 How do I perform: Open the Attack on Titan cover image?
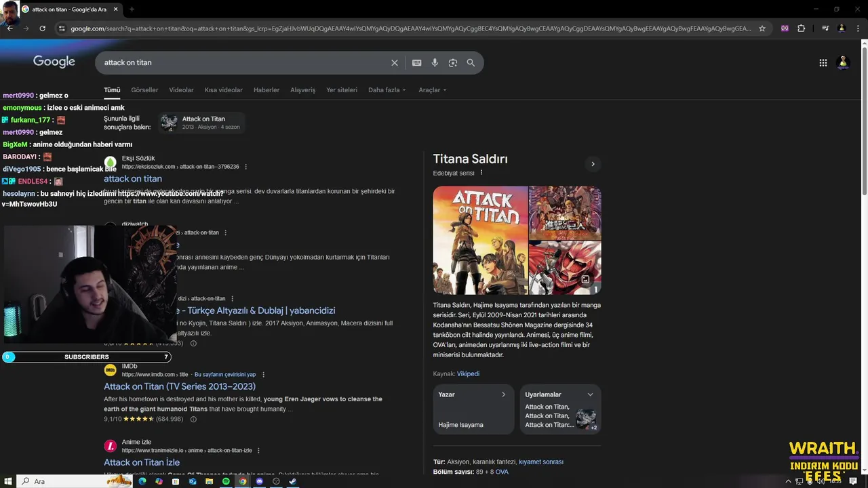[x=481, y=240]
